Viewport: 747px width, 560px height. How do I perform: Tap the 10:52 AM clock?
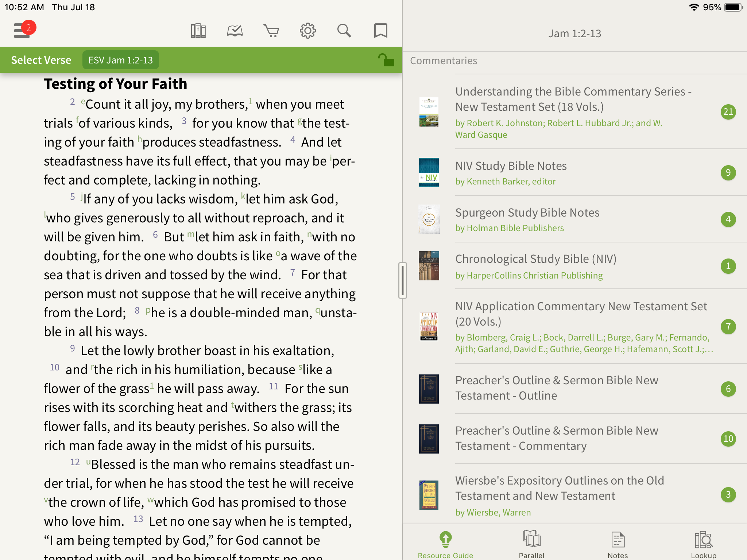[24, 7]
